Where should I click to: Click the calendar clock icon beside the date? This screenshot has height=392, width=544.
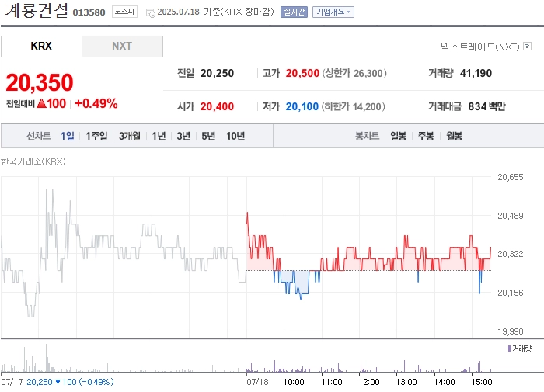(150, 13)
